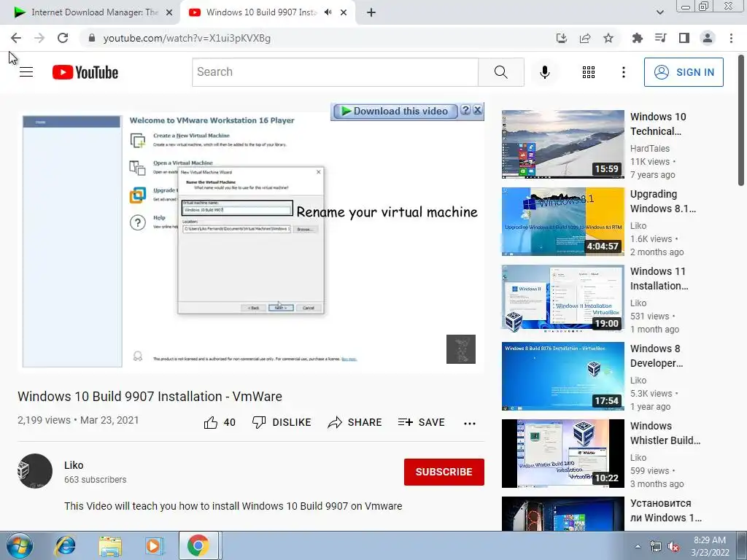Viewport: 747px width, 560px height.
Task: Launch Internet Explorer from taskbar
Action: [65, 545]
